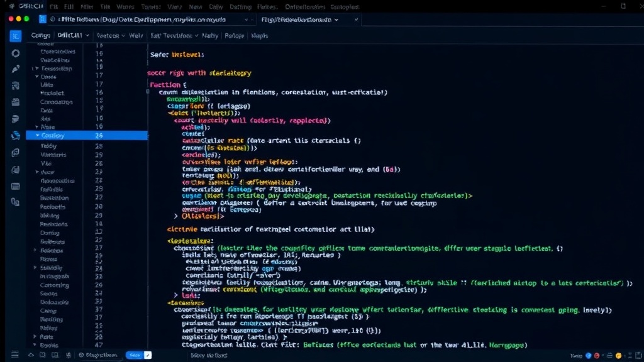Click the yellow circle icon in the status bar
The image size is (644, 362).
coord(619,356)
